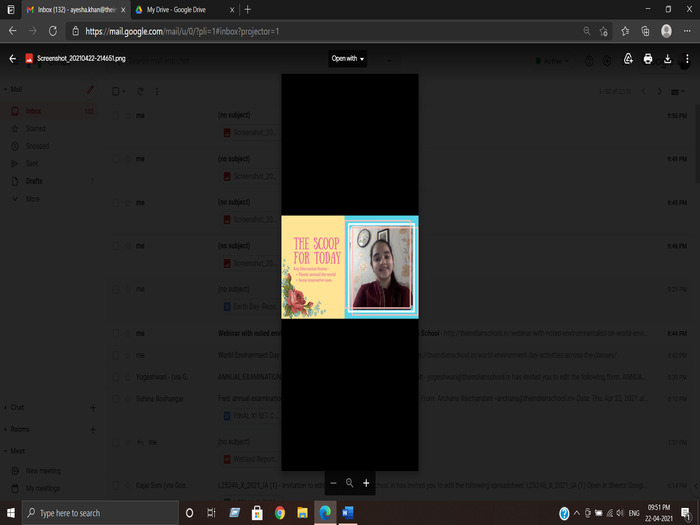The height and width of the screenshot is (525, 700).
Task: Open the Edge tab actions menu
Action: tap(11, 10)
